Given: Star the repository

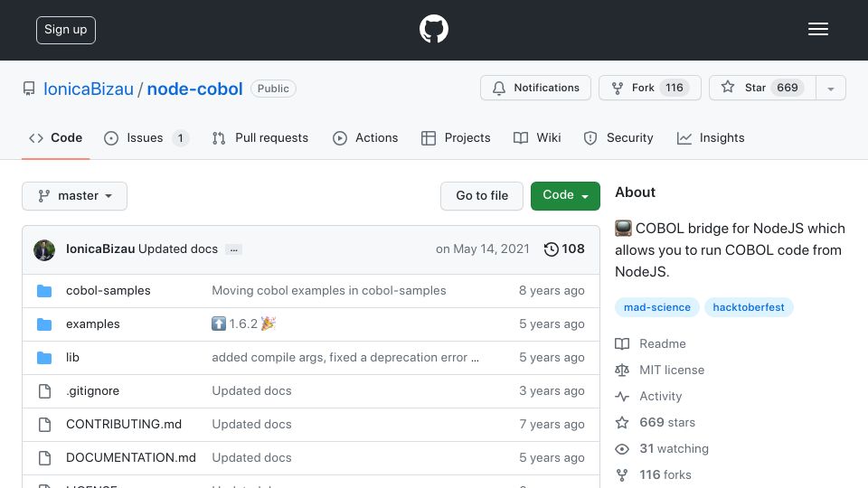Looking at the screenshot, I should point(762,88).
